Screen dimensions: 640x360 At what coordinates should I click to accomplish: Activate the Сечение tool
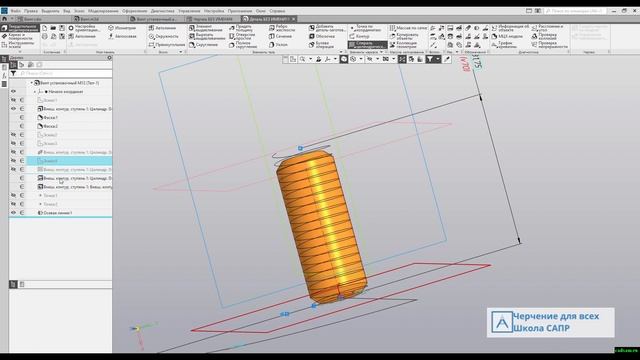(x=280, y=36)
